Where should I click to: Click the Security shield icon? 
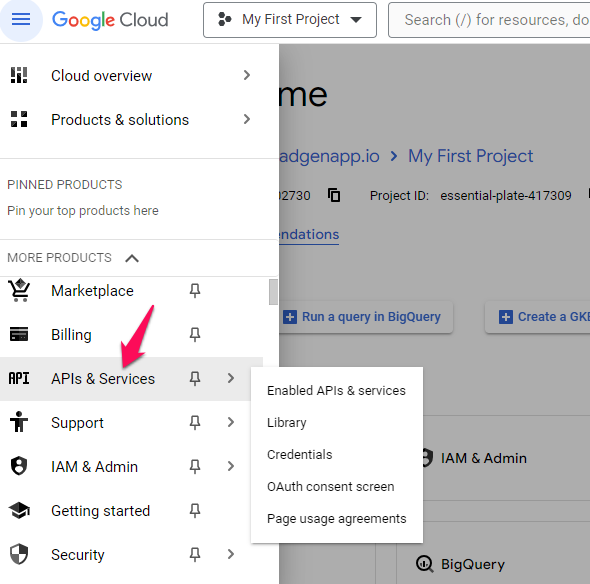[x=19, y=554]
